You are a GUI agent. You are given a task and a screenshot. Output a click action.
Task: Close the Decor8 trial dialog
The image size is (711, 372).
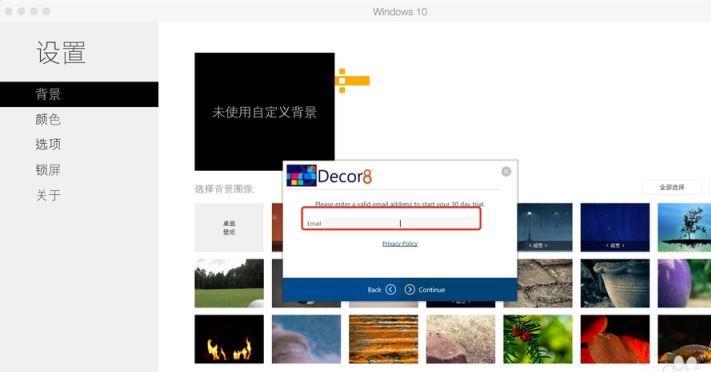point(506,171)
